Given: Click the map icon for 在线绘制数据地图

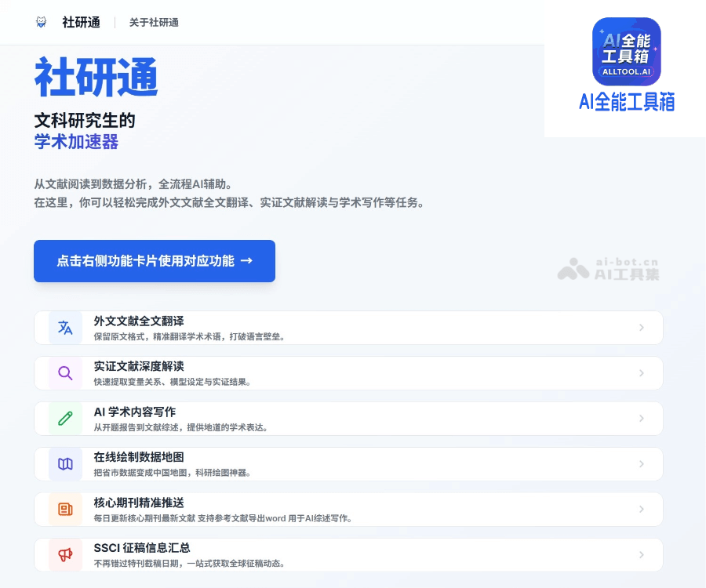Looking at the screenshot, I should click(65, 464).
